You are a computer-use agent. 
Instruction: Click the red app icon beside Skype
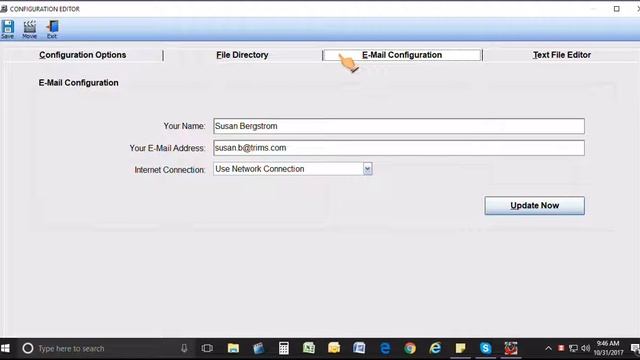[511, 348]
